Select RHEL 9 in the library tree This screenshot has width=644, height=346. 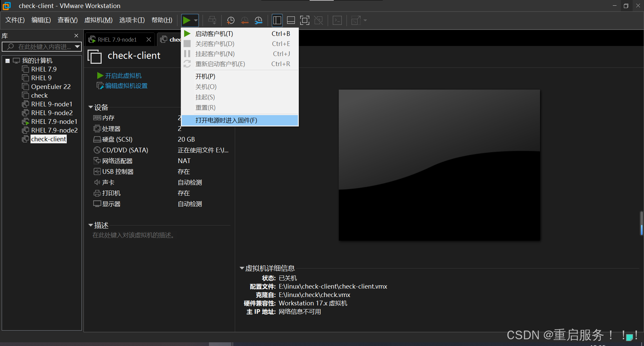41,78
